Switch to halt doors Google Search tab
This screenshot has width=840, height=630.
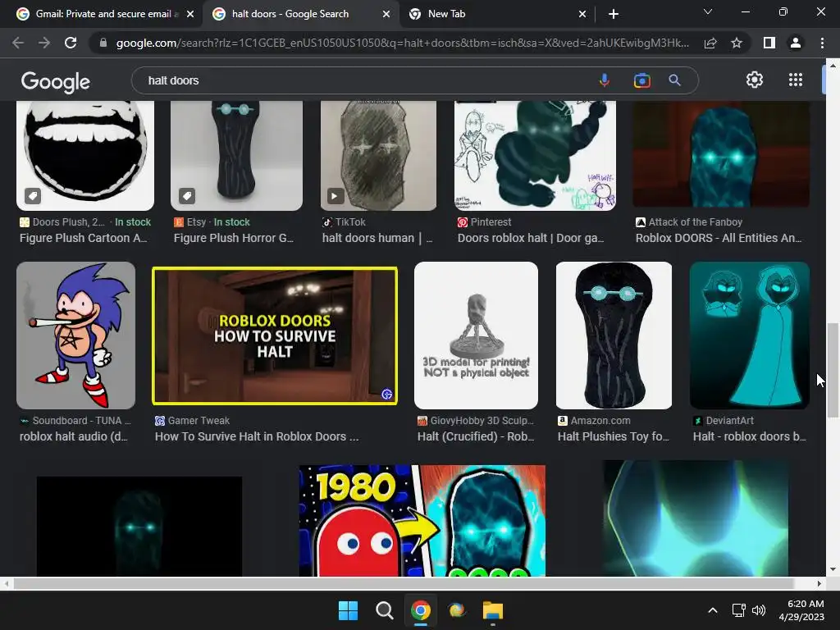300,14
